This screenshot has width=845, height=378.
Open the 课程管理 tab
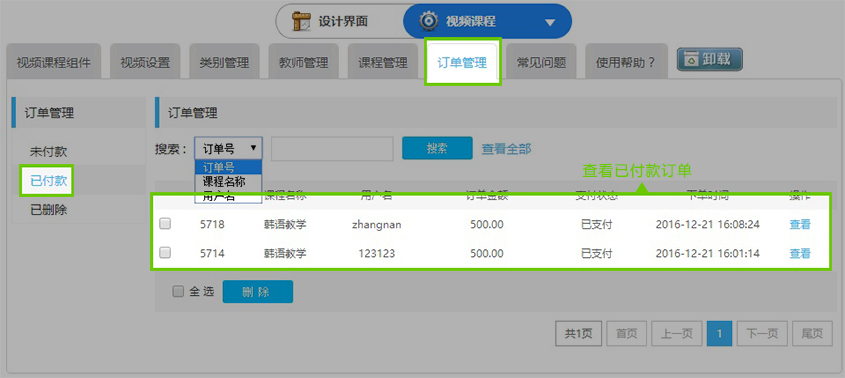pyautogui.click(x=383, y=63)
